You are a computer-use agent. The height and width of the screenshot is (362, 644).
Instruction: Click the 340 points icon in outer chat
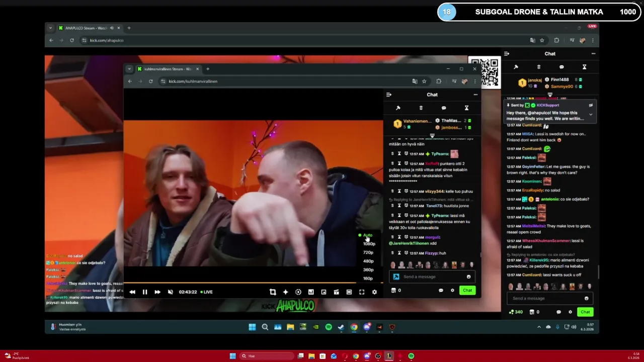click(516, 312)
